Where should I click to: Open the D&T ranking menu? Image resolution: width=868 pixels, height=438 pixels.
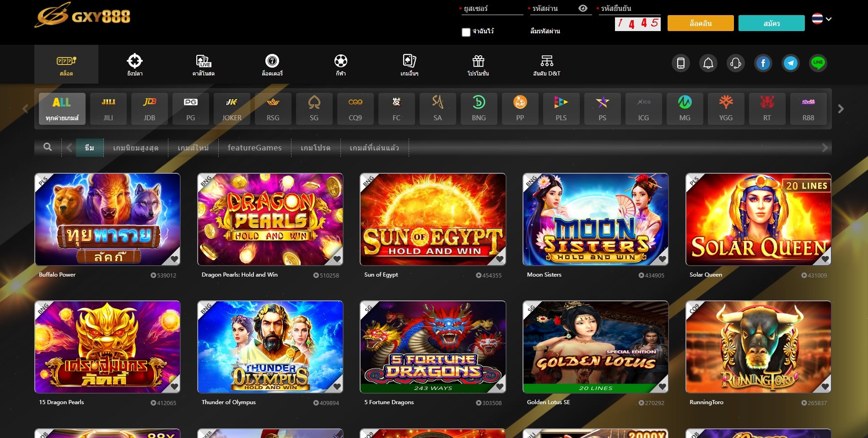[547, 64]
